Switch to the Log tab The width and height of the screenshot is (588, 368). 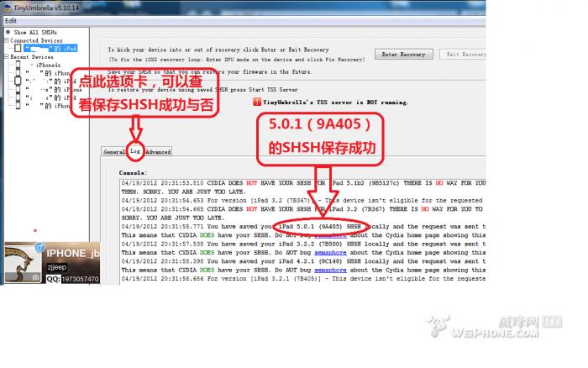(135, 151)
